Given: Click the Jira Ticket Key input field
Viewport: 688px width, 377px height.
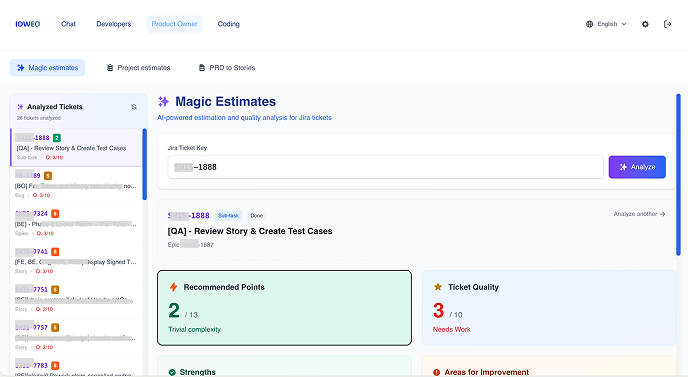Looking at the screenshot, I should pos(385,167).
